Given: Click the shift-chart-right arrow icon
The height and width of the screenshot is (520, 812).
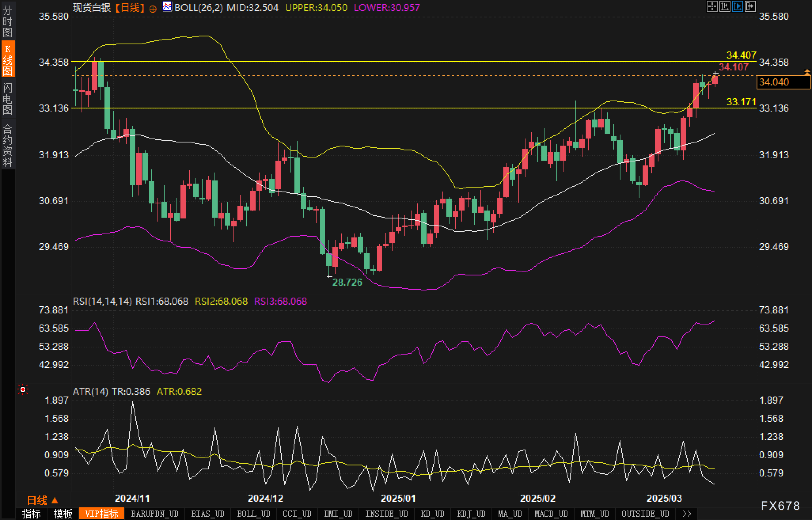Looking at the screenshot, I should (750, 6).
